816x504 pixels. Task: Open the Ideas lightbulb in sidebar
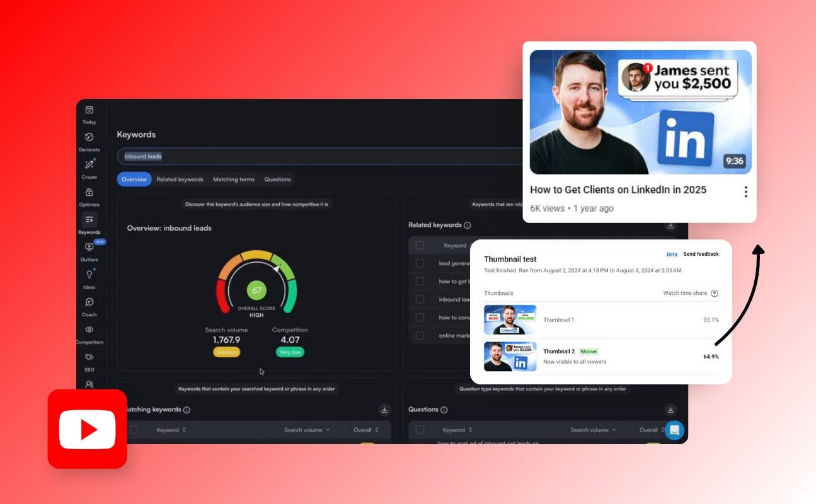tap(89, 275)
